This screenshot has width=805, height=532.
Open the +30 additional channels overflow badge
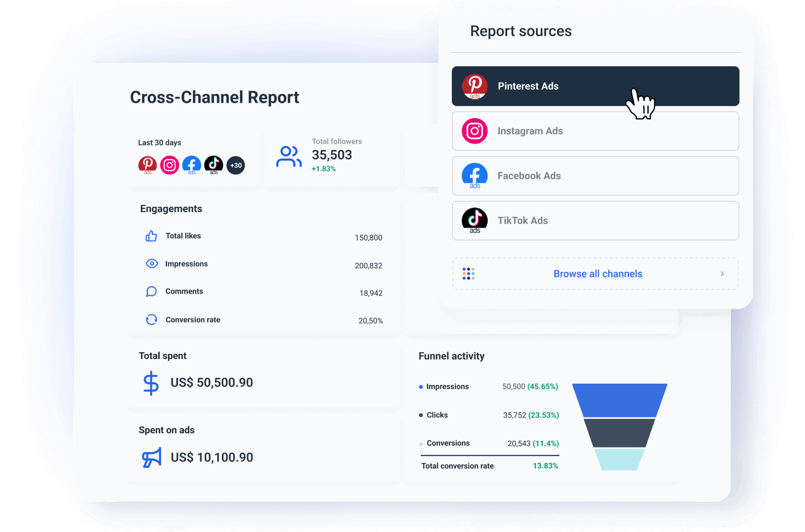pyautogui.click(x=235, y=165)
